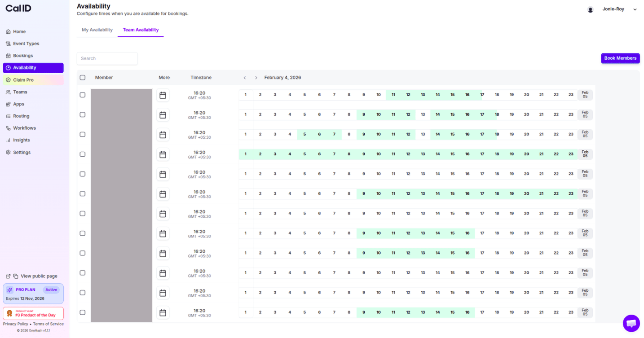Screen dimensions: 644x338
Task: Select hour 20 in row available 9–23
Action: click(526, 193)
